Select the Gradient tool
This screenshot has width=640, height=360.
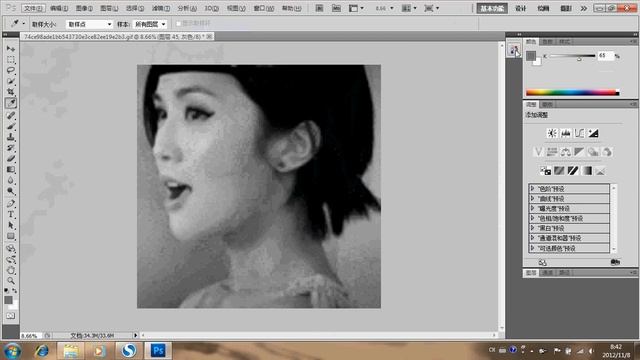tap(11, 169)
